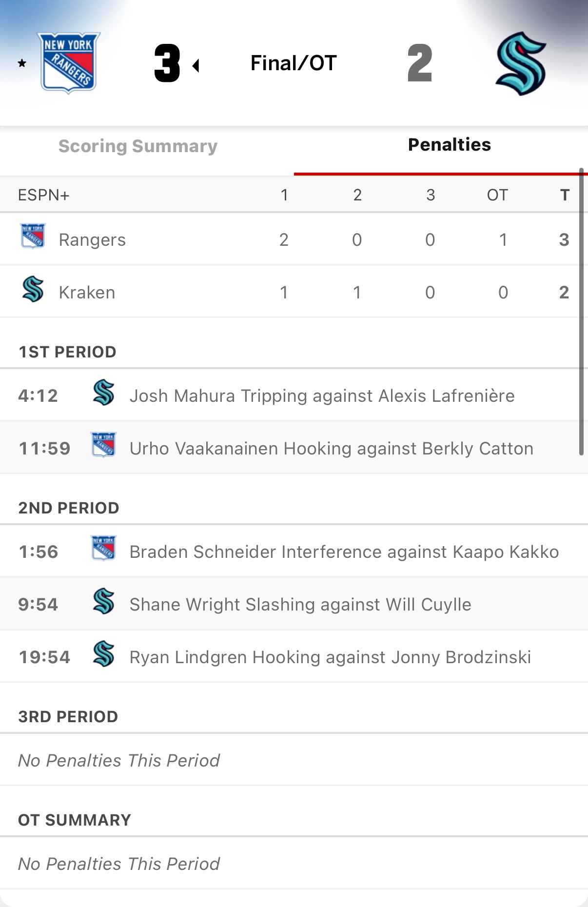
Task: Click the Braden Schneider Interference penalty entry
Action: (x=344, y=552)
